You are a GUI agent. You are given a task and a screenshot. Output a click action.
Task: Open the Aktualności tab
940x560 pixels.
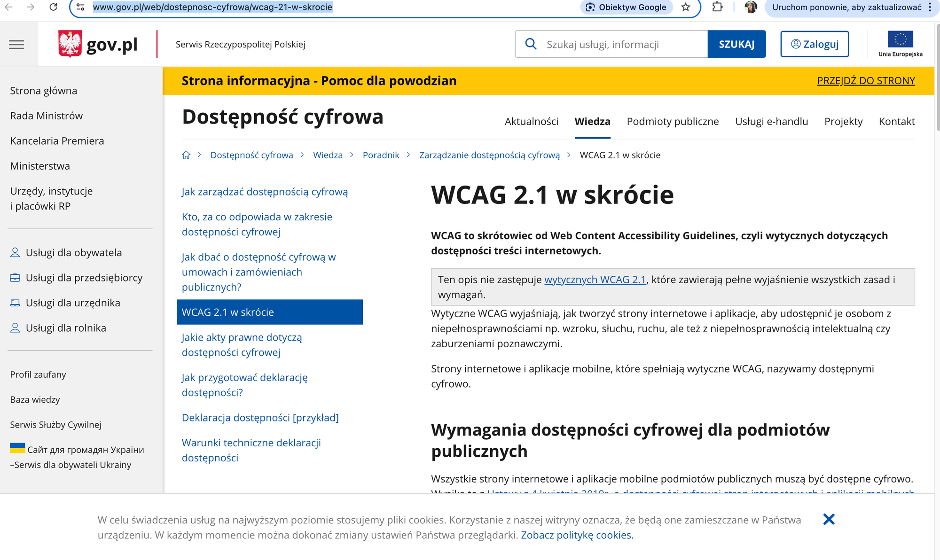coord(531,121)
